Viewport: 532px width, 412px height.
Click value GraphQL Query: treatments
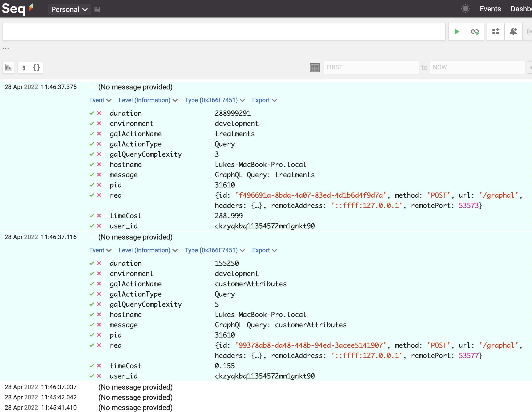(265, 175)
